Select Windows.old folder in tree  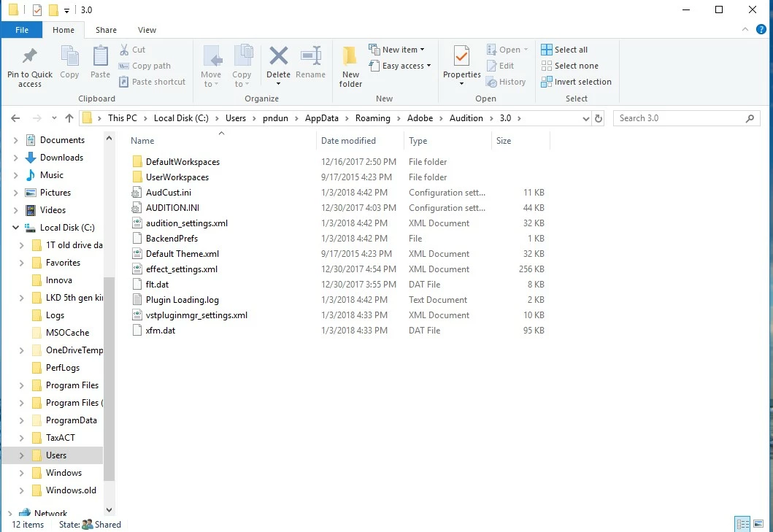click(71, 490)
